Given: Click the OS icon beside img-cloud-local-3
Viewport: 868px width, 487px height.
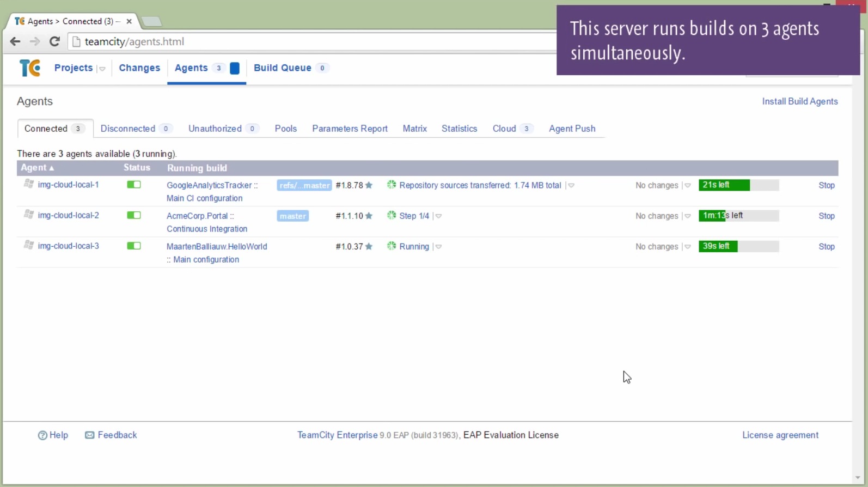Looking at the screenshot, I should [x=29, y=245].
